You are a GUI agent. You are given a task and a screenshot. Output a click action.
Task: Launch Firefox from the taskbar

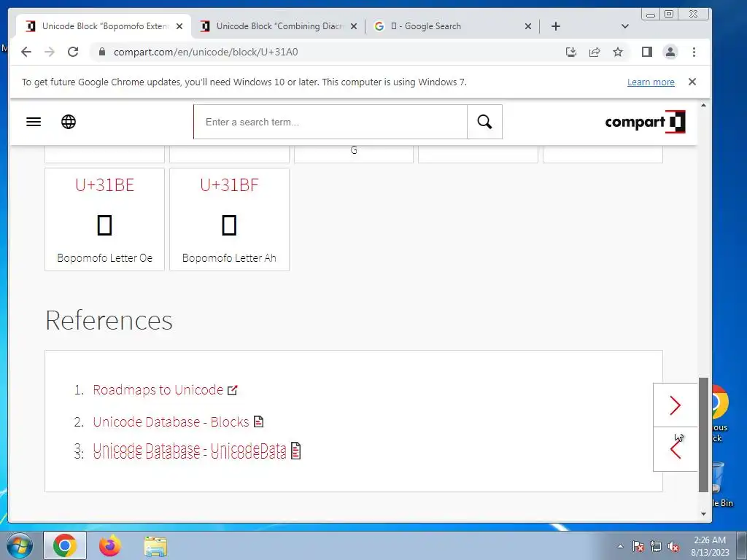[x=110, y=545]
